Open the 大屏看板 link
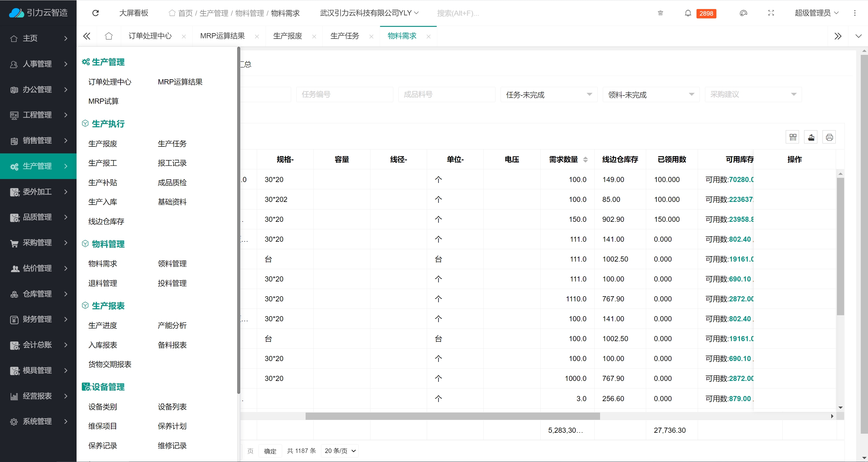The image size is (868, 462). 134,13
